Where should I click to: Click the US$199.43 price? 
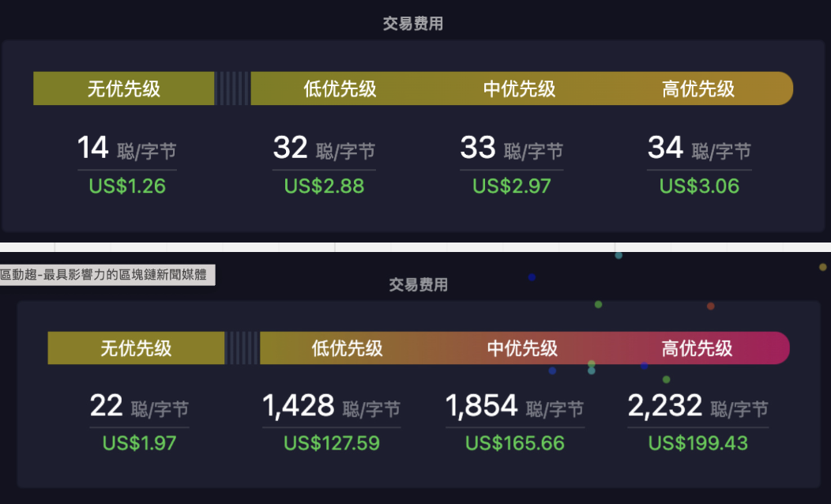click(x=698, y=443)
